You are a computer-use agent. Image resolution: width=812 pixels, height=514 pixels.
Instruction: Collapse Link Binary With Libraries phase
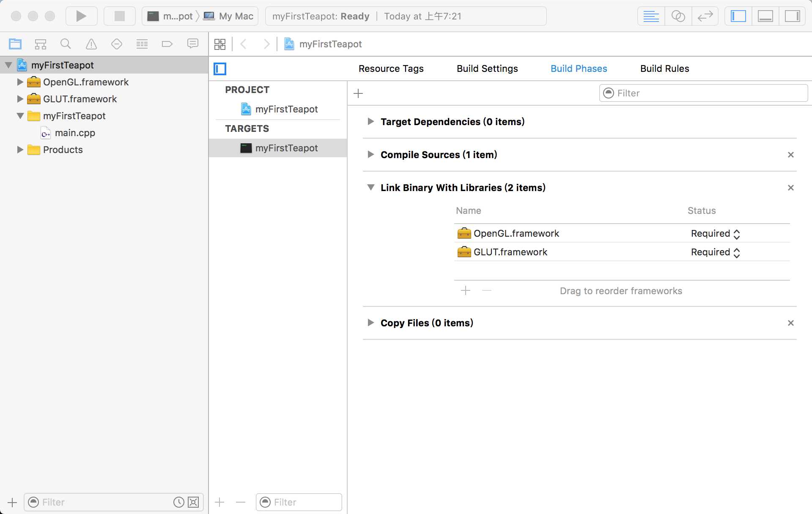pyautogui.click(x=371, y=188)
